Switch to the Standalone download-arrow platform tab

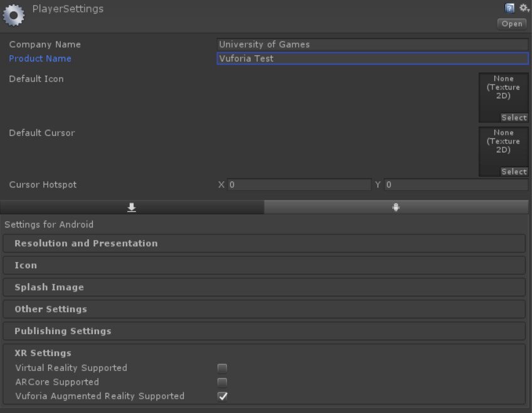(132, 207)
